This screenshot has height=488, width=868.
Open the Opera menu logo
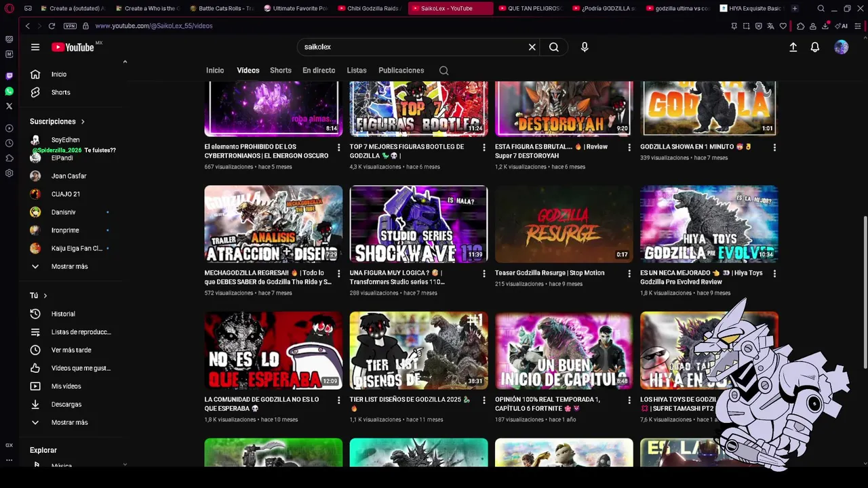pyautogui.click(x=9, y=8)
